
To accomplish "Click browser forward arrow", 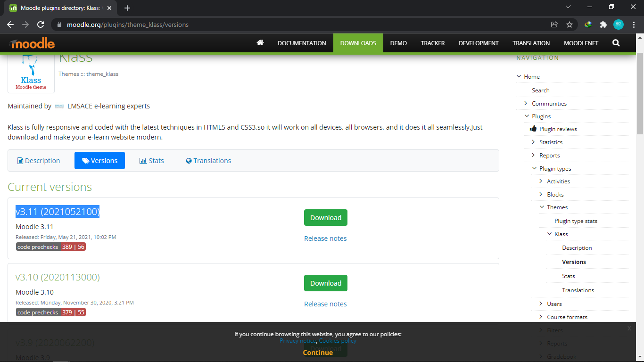I will (x=25, y=25).
